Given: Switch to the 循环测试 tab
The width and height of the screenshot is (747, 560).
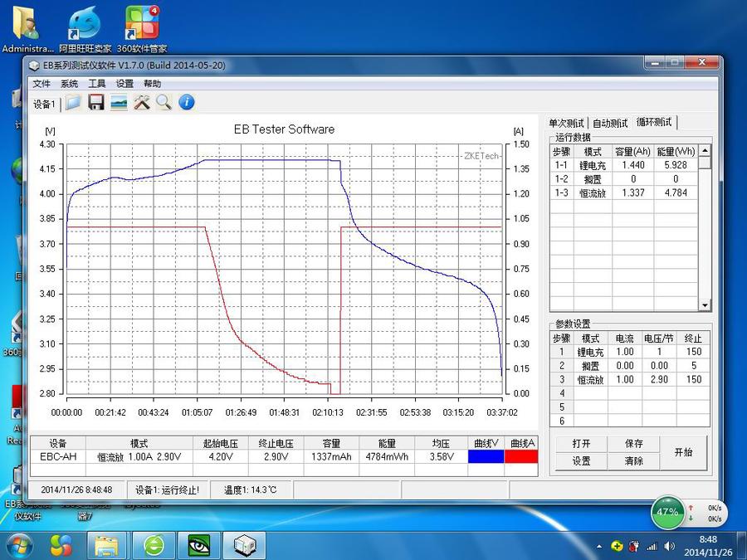Looking at the screenshot, I should (654, 122).
